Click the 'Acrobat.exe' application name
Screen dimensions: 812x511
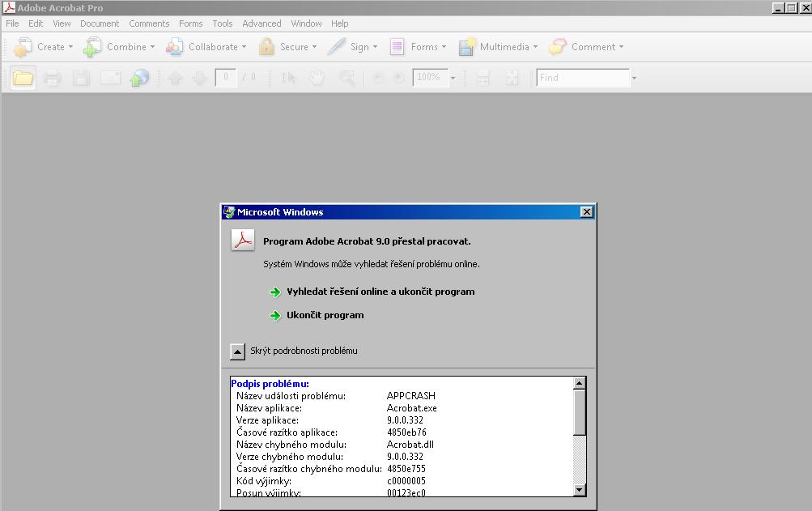point(412,408)
